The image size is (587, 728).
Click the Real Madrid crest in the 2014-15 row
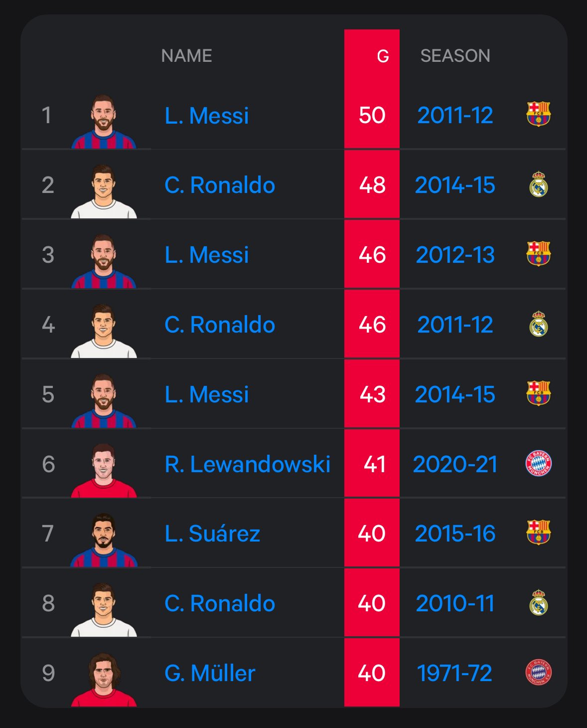[x=538, y=184]
